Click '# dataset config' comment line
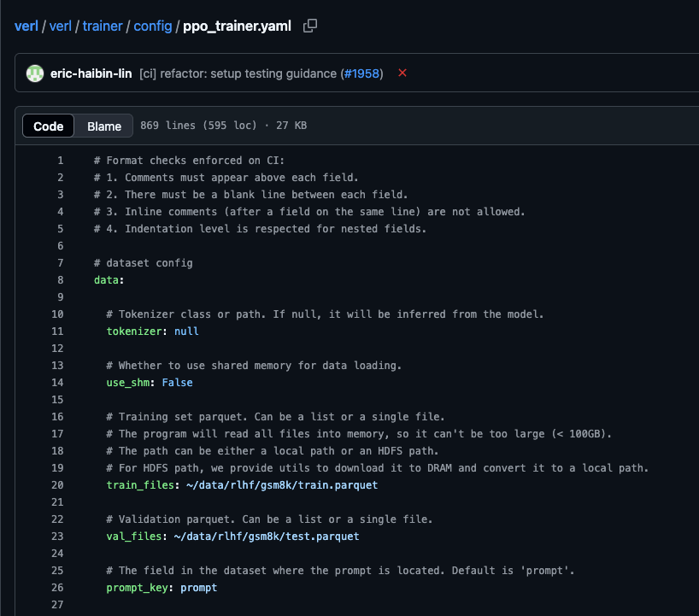This screenshot has width=699, height=616. click(143, 263)
